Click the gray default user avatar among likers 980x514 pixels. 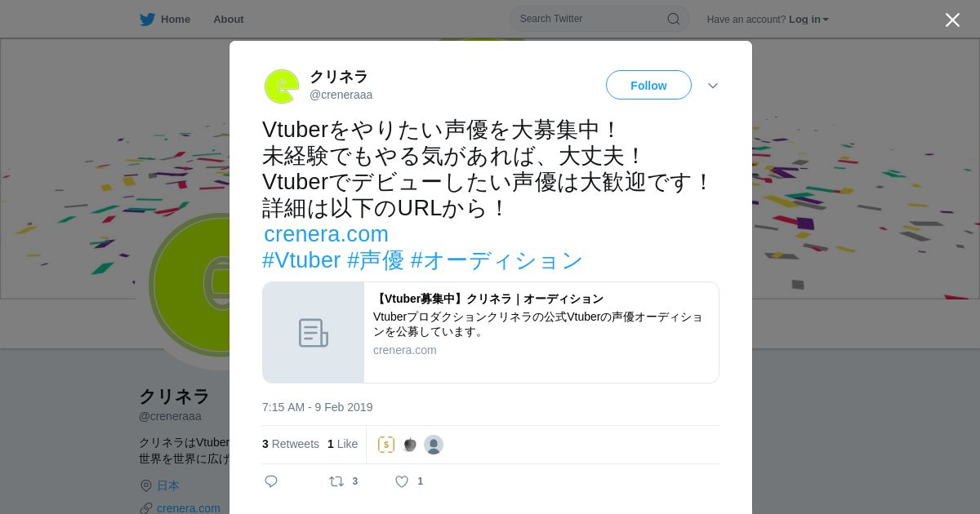click(434, 445)
